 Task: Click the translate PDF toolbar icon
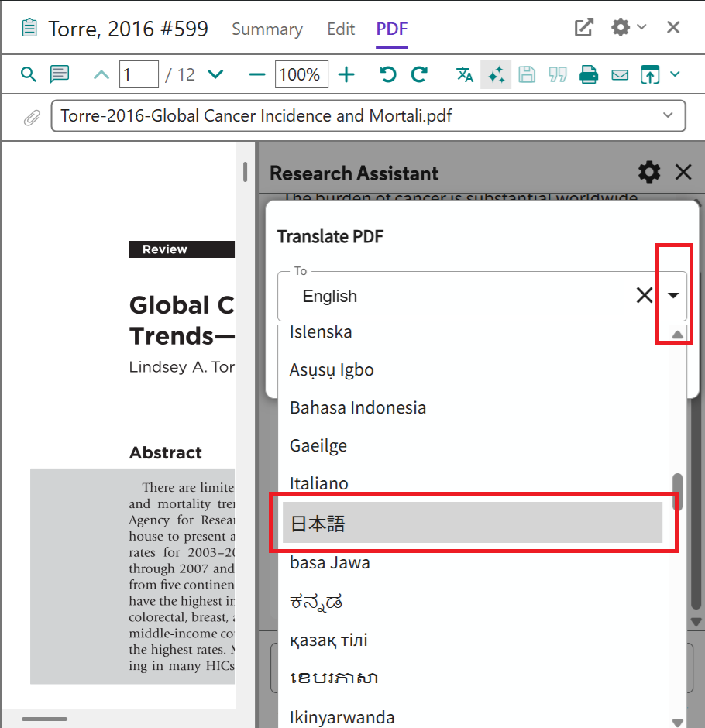coord(465,74)
